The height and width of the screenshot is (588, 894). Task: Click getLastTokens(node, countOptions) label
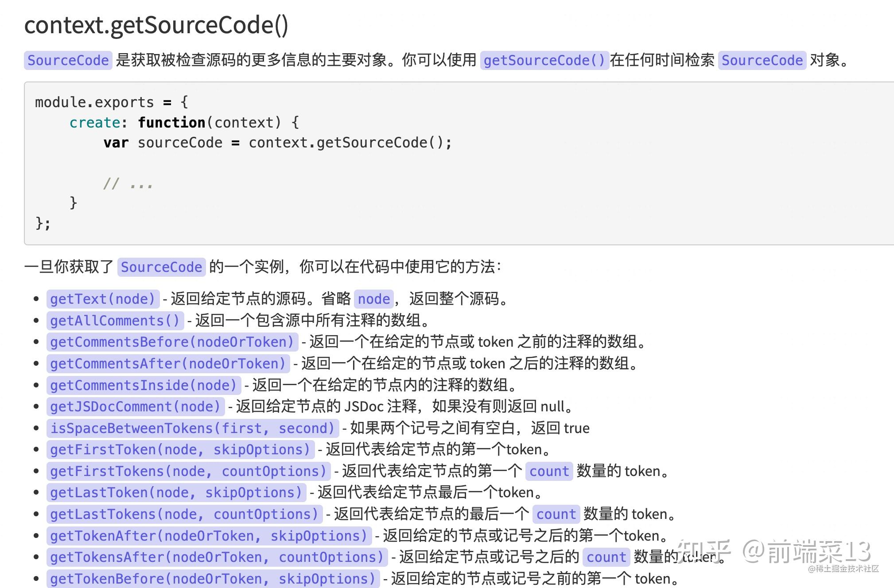point(184,514)
